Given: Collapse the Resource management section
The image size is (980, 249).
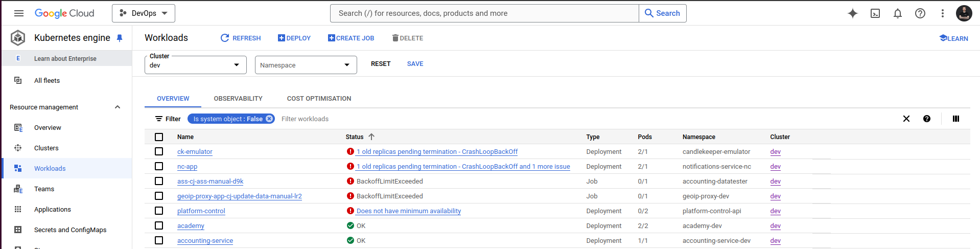Looking at the screenshot, I should pos(118,107).
